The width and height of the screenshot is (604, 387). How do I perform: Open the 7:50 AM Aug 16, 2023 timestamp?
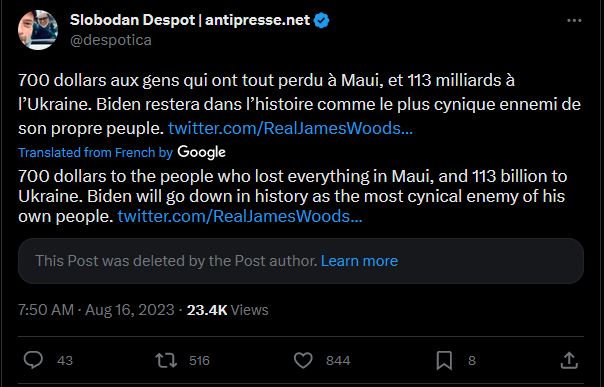[x=96, y=310]
